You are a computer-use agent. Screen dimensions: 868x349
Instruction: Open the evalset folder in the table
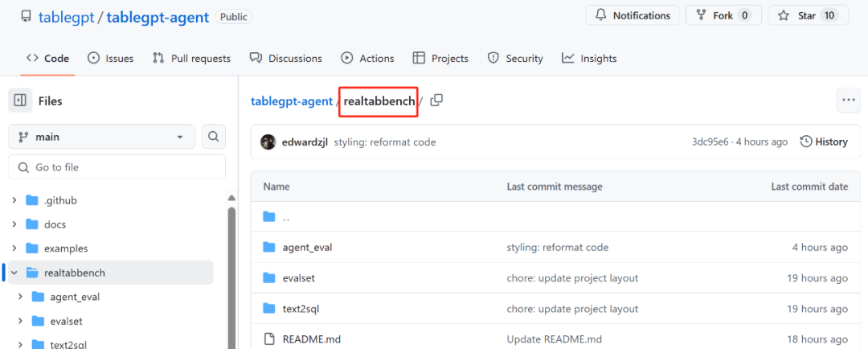tap(298, 278)
